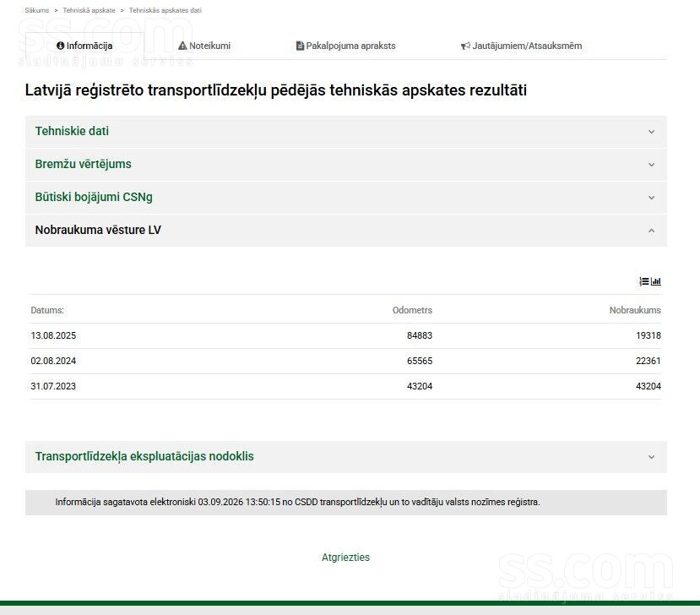Switch to bar chart view icon
This screenshot has height=615, width=700.
[x=656, y=281]
